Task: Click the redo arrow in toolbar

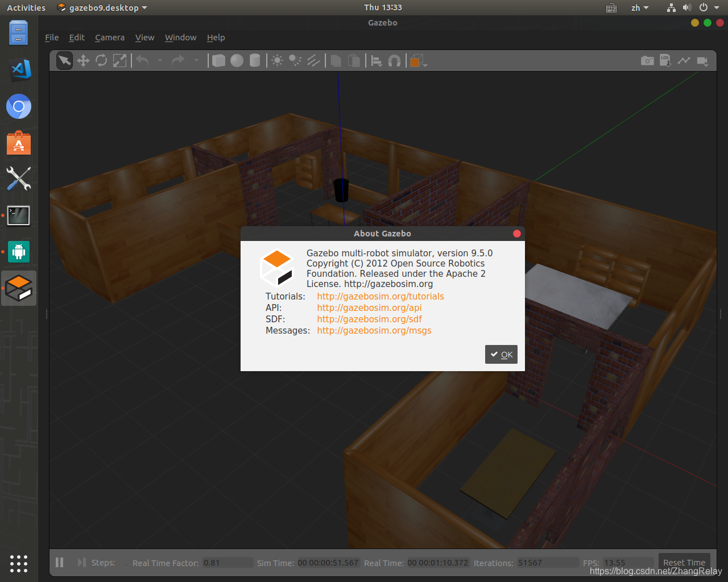Action: 178,60
